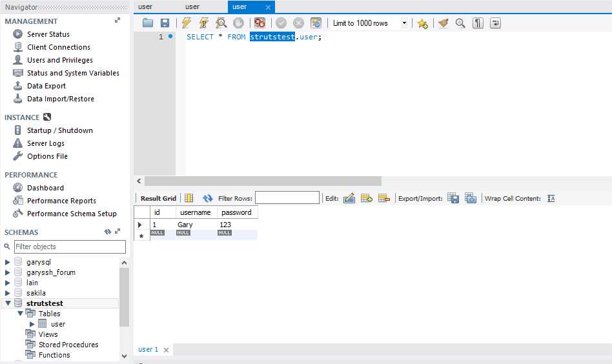Select the user 1 result tab
The height and width of the screenshot is (364, 612).
(148, 350)
